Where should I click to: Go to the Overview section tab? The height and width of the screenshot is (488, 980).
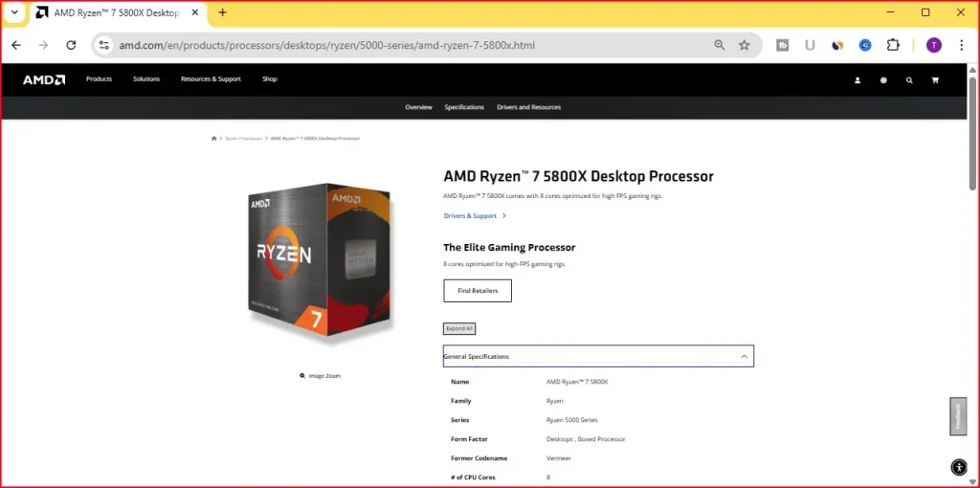418,107
